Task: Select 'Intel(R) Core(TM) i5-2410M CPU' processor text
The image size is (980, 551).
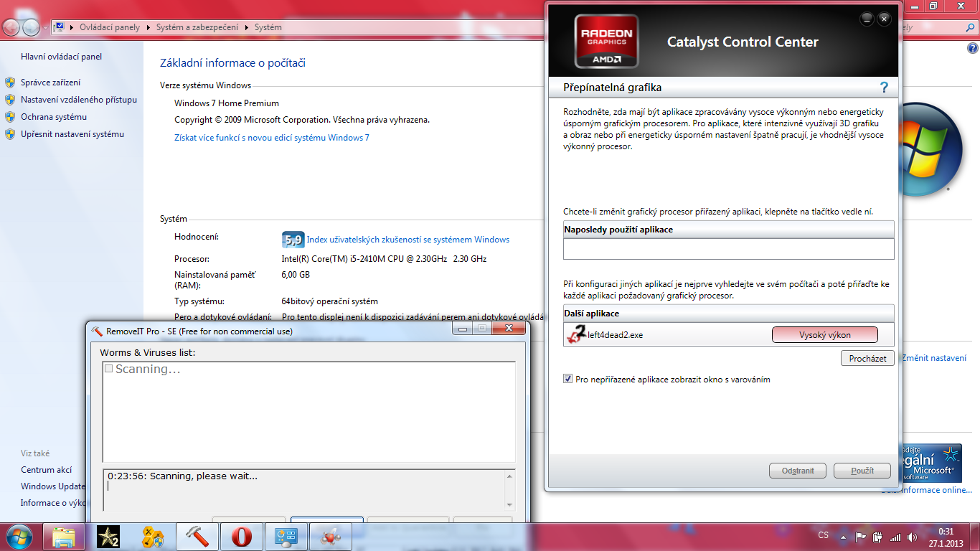Action: [384, 259]
